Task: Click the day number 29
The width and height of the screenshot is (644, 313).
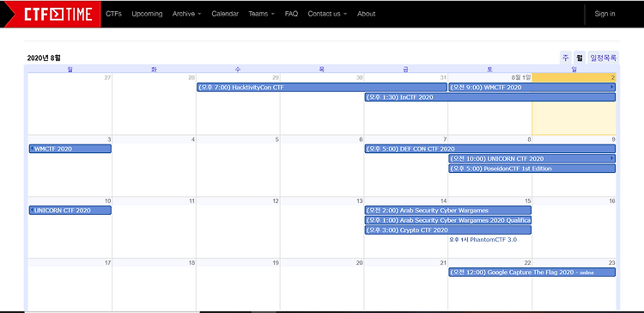Action: point(276,77)
